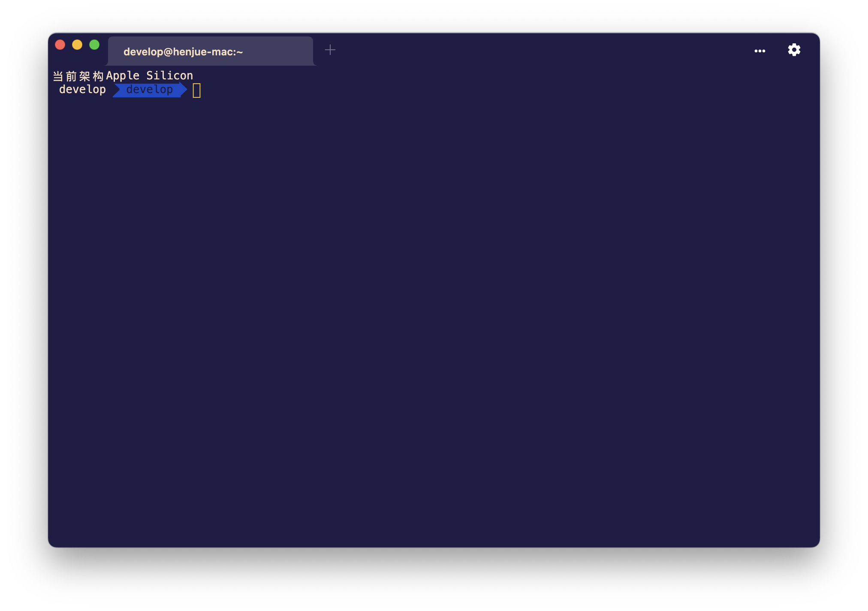
Task: Click the tilde in the tab title
Action: click(x=239, y=52)
